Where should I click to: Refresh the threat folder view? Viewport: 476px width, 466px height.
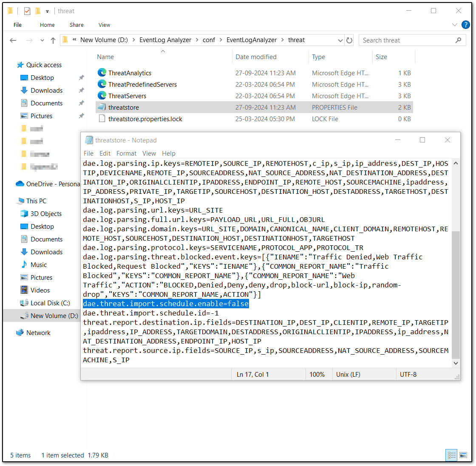(349, 40)
